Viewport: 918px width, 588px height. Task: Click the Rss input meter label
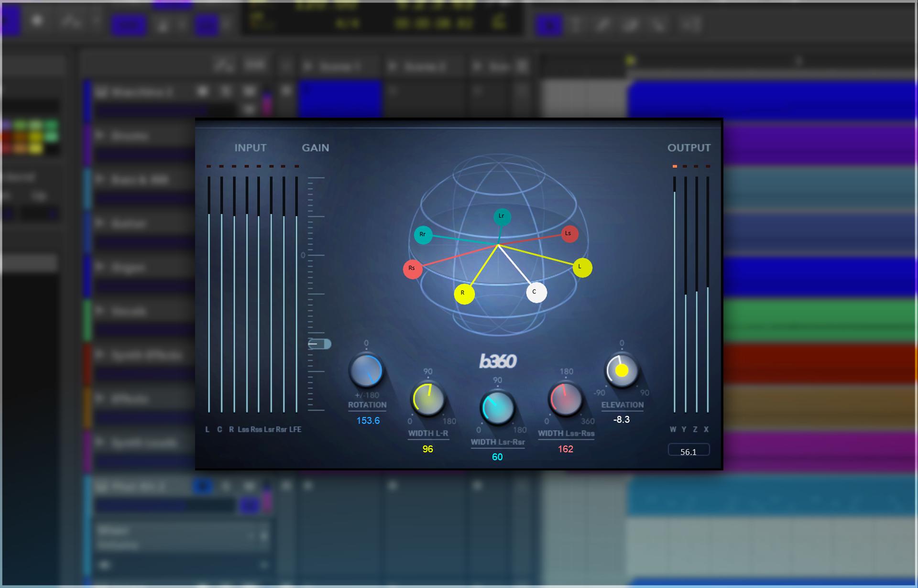pos(256,429)
